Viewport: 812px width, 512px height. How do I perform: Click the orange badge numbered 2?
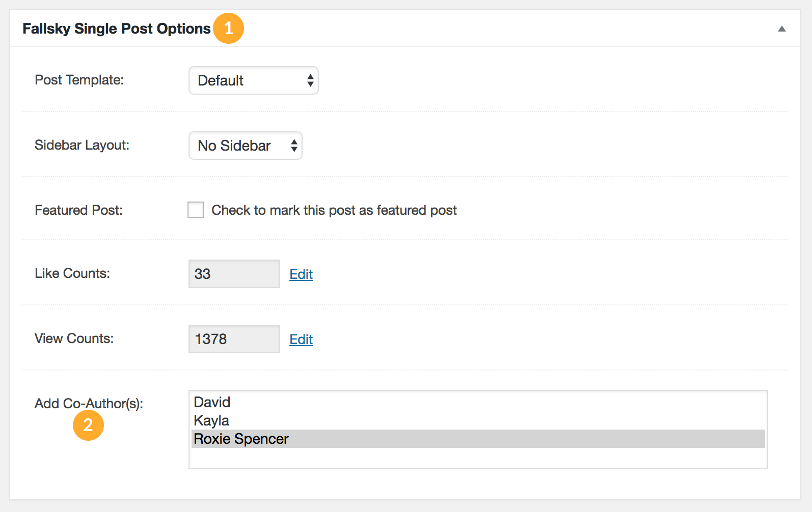[88, 425]
